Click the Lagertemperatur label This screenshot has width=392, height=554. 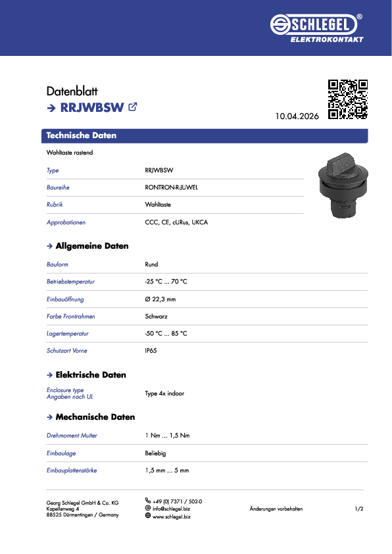(68, 334)
